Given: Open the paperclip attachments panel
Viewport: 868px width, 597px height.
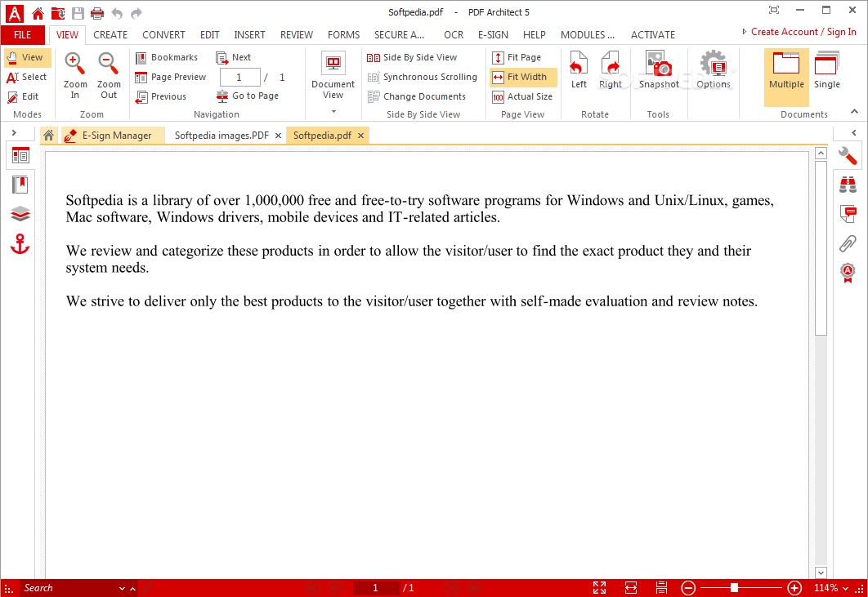Looking at the screenshot, I should (848, 243).
